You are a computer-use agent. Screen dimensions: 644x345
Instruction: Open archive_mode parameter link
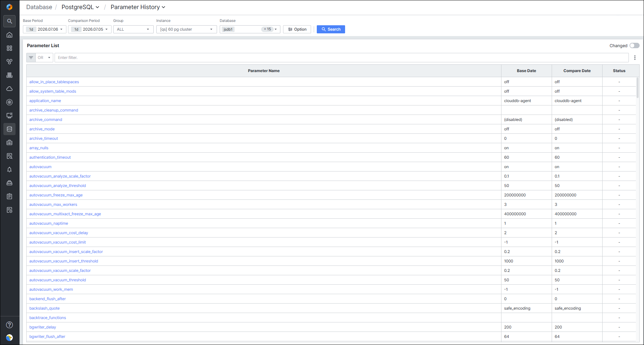[42, 129]
